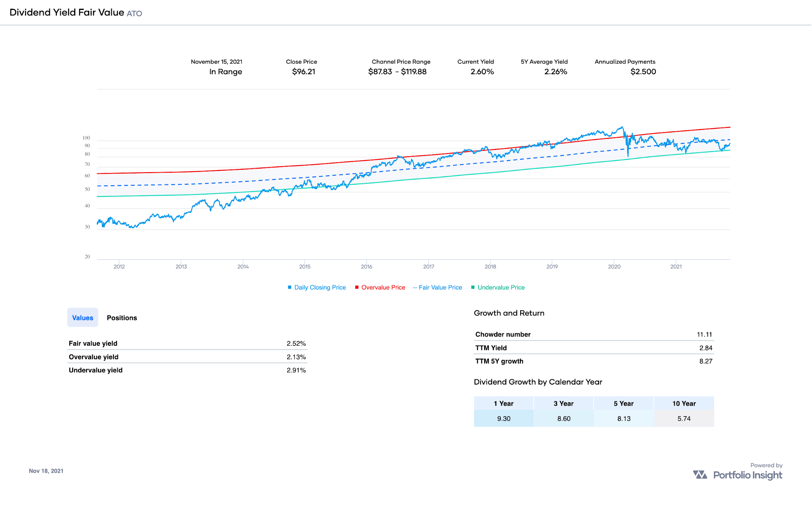
Task: Switch to the Positions tab
Action: pyautogui.click(x=122, y=317)
